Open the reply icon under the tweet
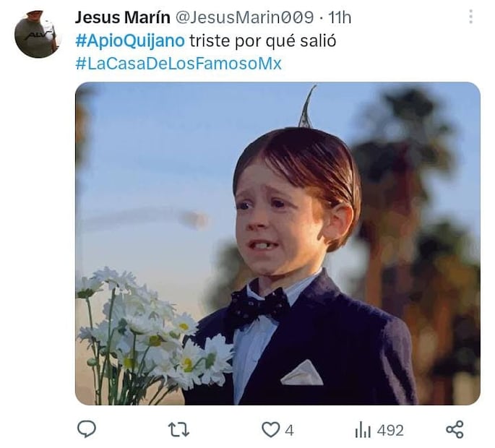The height and width of the screenshot is (448, 495). point(87,429)
